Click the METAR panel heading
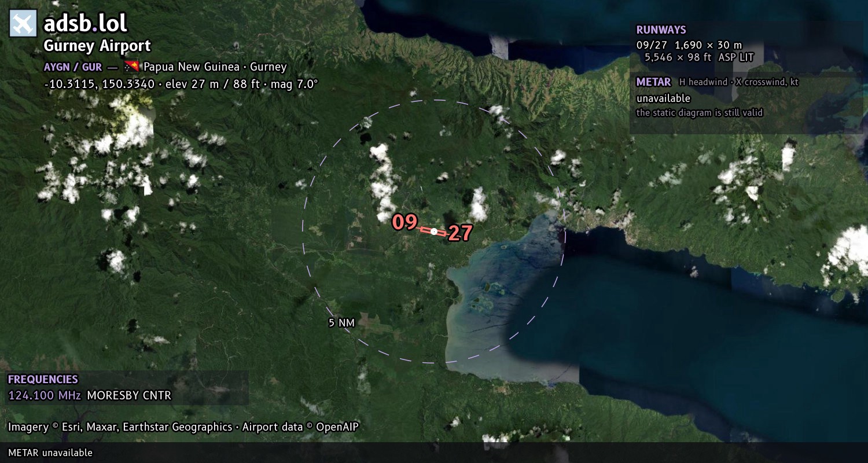Image resolution: width=868 pixels, height=463 pixels. click(654, 82)
